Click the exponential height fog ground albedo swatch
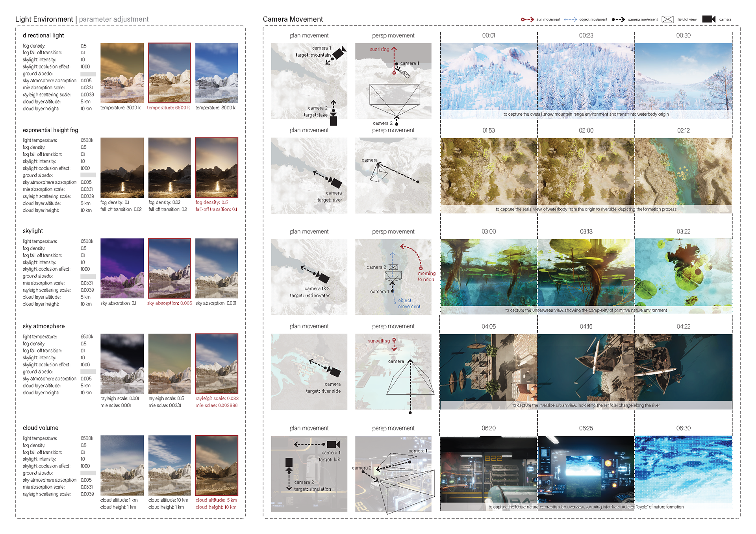This screenshot has height=534, width=756. coord(88,175)
